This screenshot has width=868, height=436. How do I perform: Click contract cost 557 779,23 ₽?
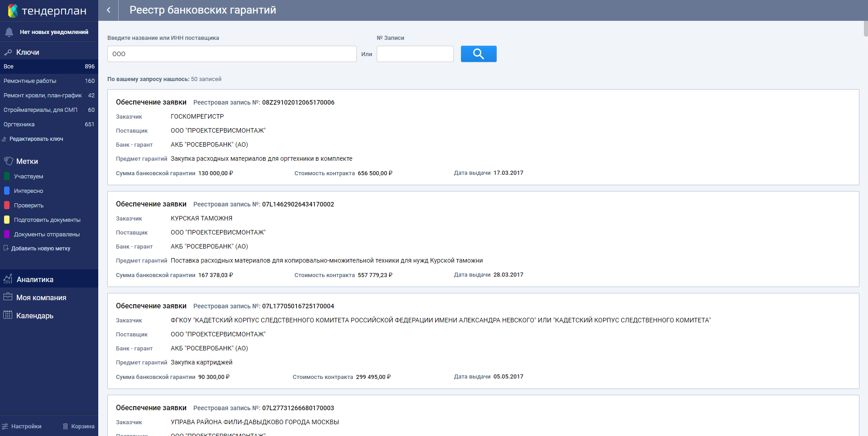click(375, 275)
